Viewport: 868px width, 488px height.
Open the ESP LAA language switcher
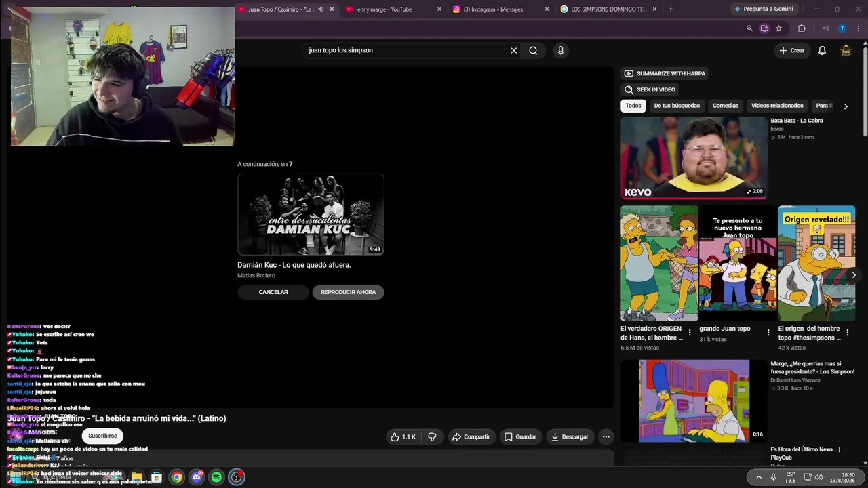click(x=791, y=478)
